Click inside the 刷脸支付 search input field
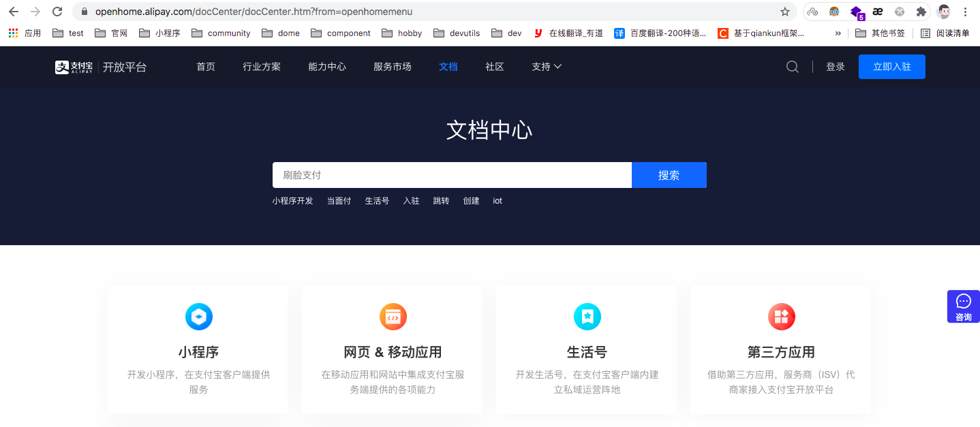 452,175
